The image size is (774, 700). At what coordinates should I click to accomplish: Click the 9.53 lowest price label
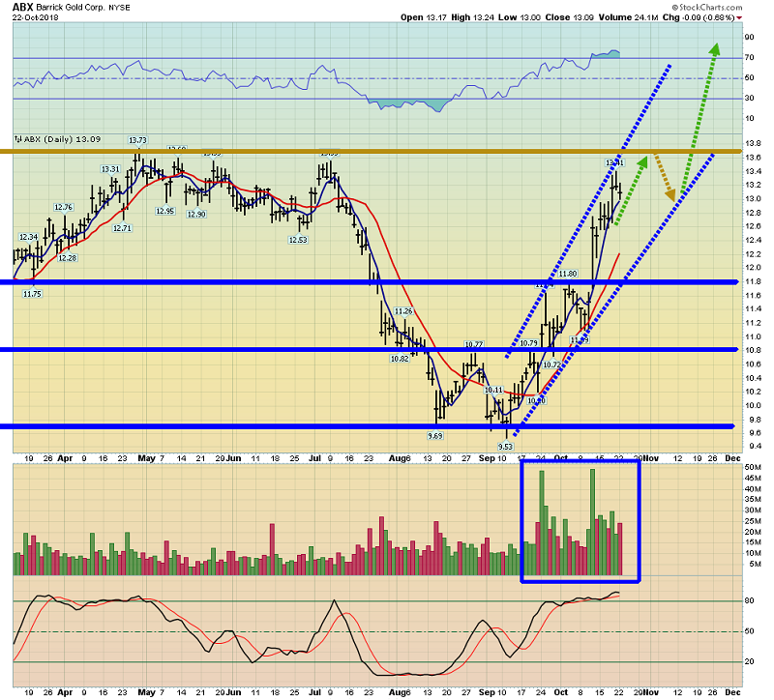click(x=505, y=447)
